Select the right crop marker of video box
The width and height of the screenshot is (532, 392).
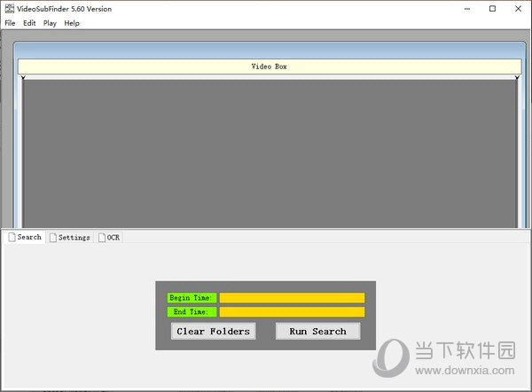pyautogui.click(x=517, y=78)
